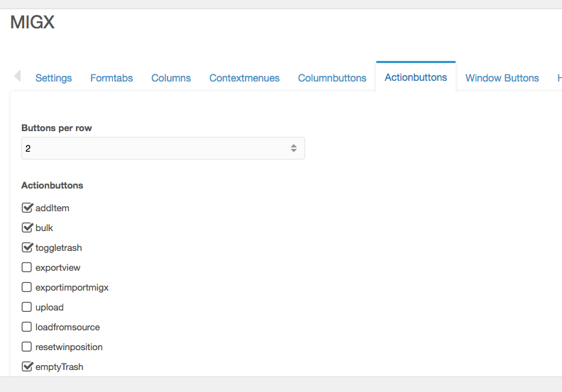The width and height of the screenshot is (562, 392).
Task: Click the left tab-scroll arrow icon
Action: 17,76
